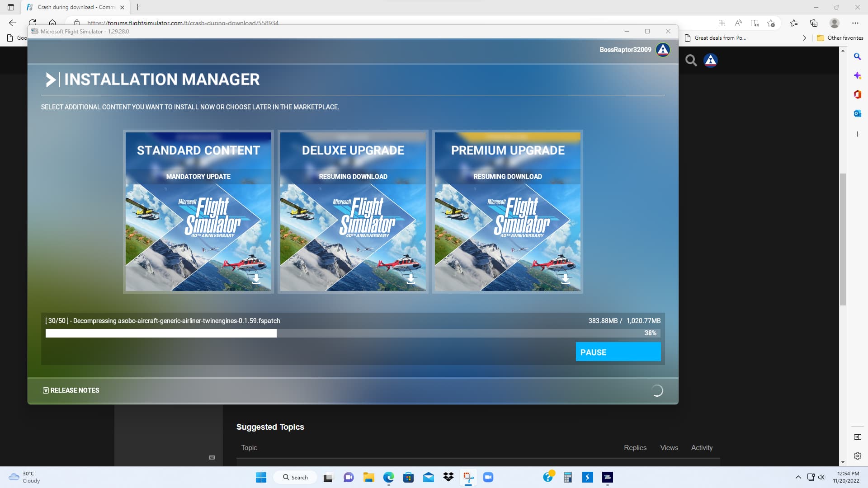The width and height of the screenshot is (868, 488).
Task: Open Outlook sidebar icon
Action: tap(857, 113)
